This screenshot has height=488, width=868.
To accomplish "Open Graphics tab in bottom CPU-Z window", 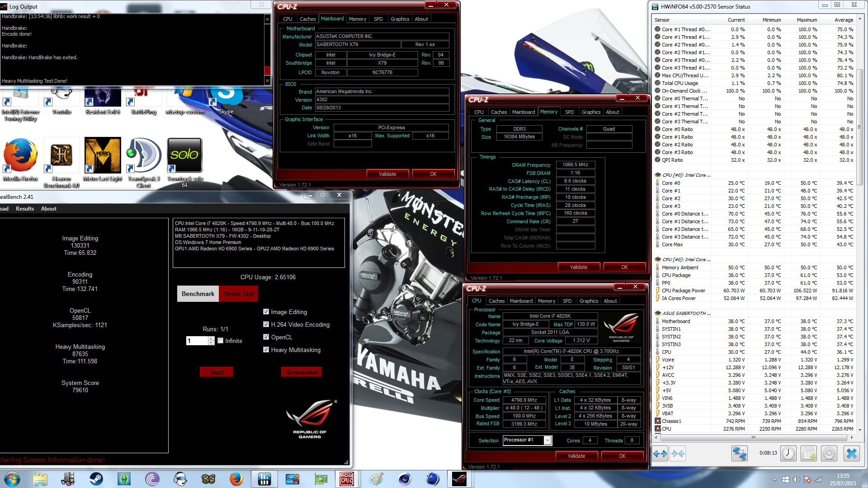I will pyautogui.click(x=589, y=301).
